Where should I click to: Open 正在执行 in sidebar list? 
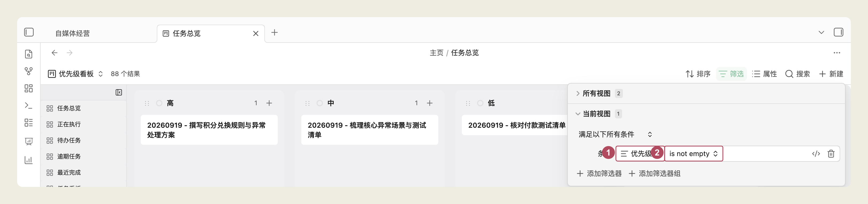point(69,124)
